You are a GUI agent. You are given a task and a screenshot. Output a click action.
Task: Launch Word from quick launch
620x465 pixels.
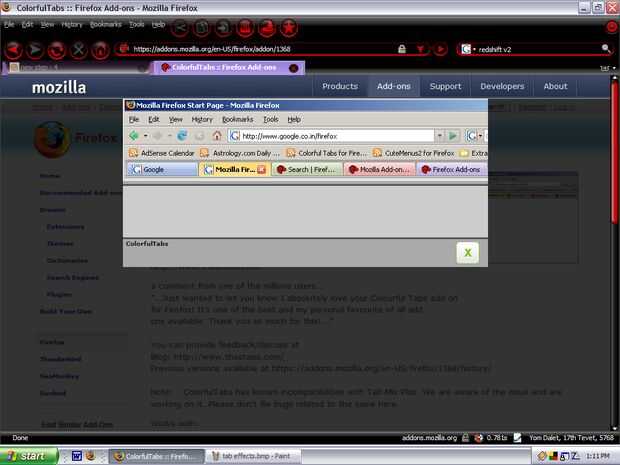pos(77,456)
